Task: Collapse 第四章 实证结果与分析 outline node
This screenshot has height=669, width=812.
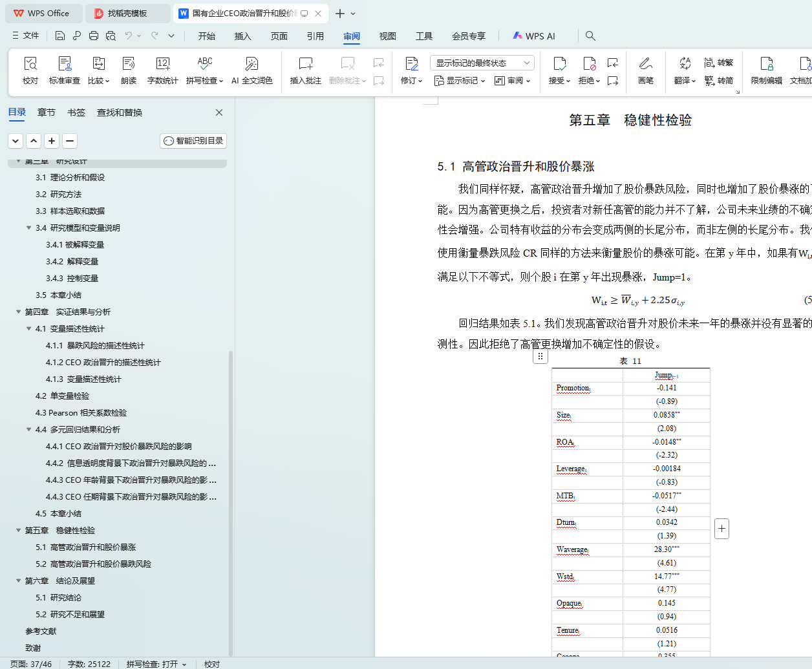Action: [18, 312]
